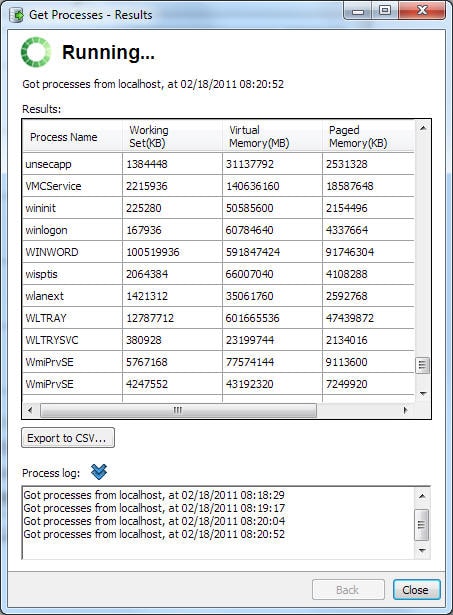Screen dimensions: 453x615
Task: Click virtual memory value 140636160
Action: (253, 186)
